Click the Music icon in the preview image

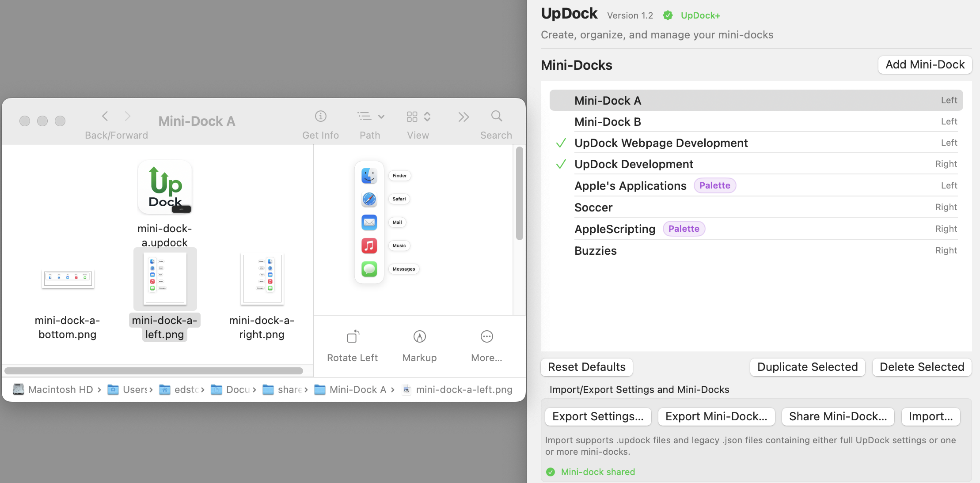[x=369, y=245]
